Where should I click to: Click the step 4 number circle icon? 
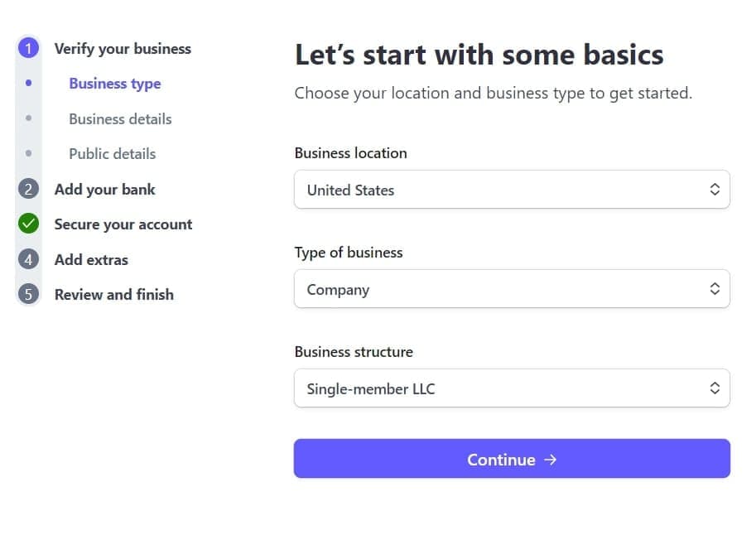[28, 259]
